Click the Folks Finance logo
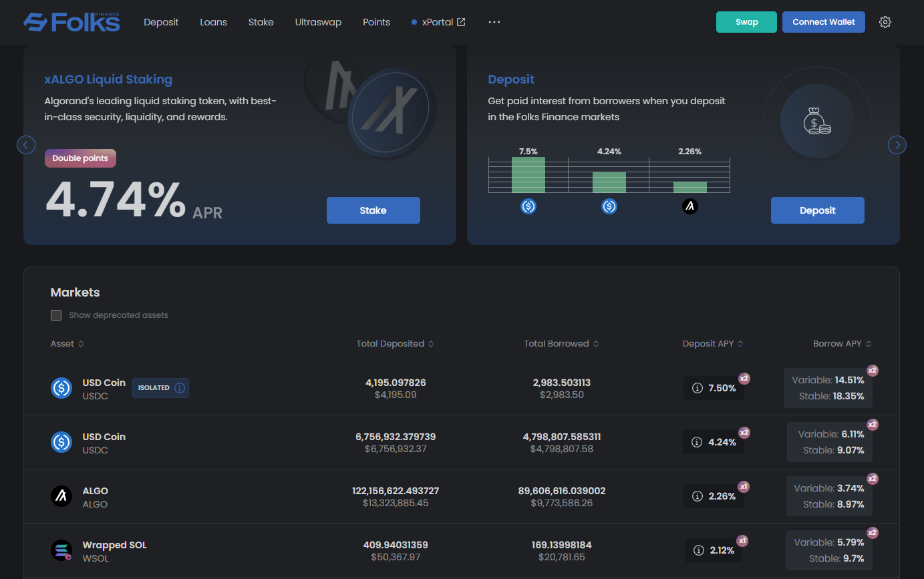The width and height of the screenshot is (924, 579). 71,22
